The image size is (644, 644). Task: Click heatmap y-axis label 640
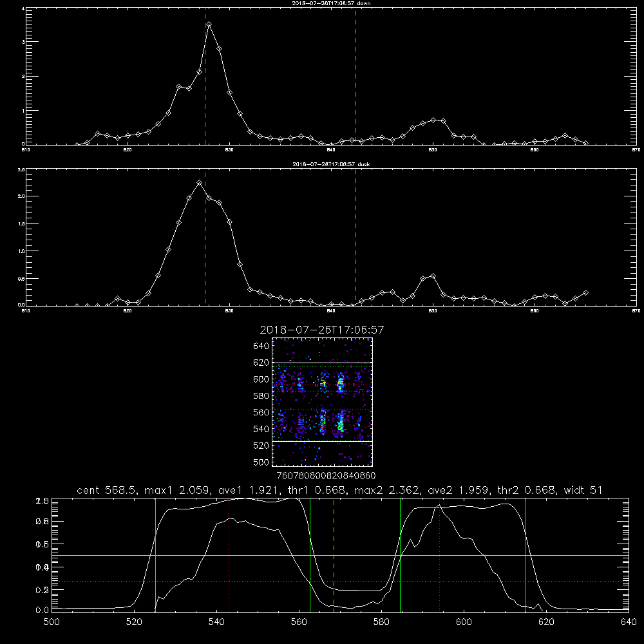(261, 346)
